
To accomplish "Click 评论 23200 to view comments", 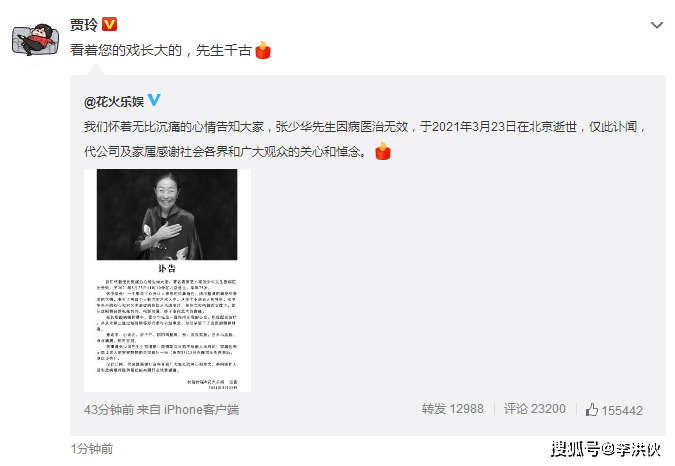I will point(535,409).
